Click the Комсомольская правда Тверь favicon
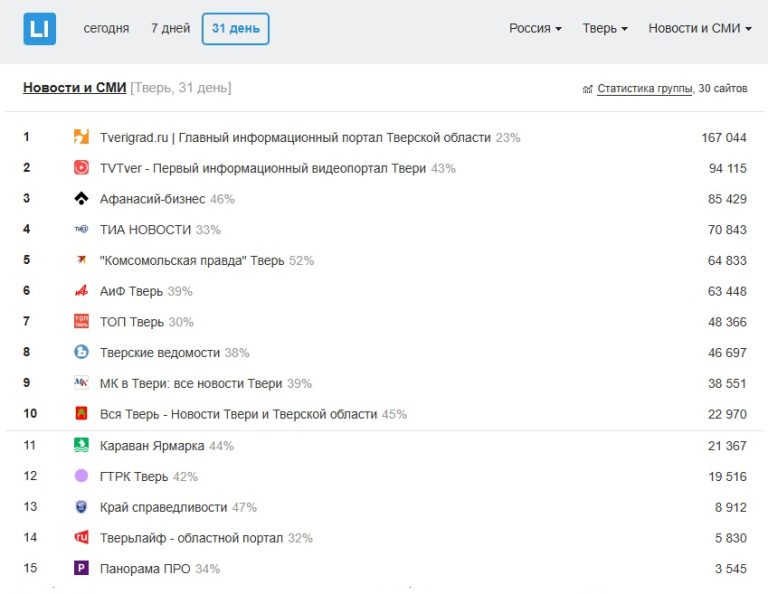Image resolution: width=768 pixels, height=594 pixels. (82, 260)
